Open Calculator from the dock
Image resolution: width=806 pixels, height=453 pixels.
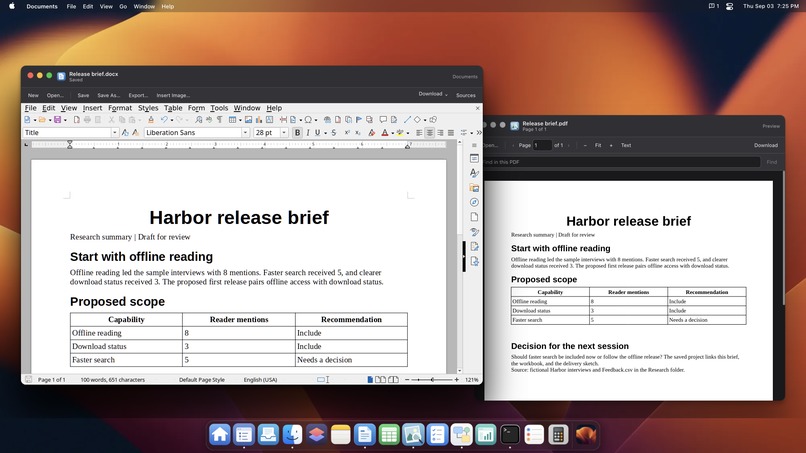[558, 434]
